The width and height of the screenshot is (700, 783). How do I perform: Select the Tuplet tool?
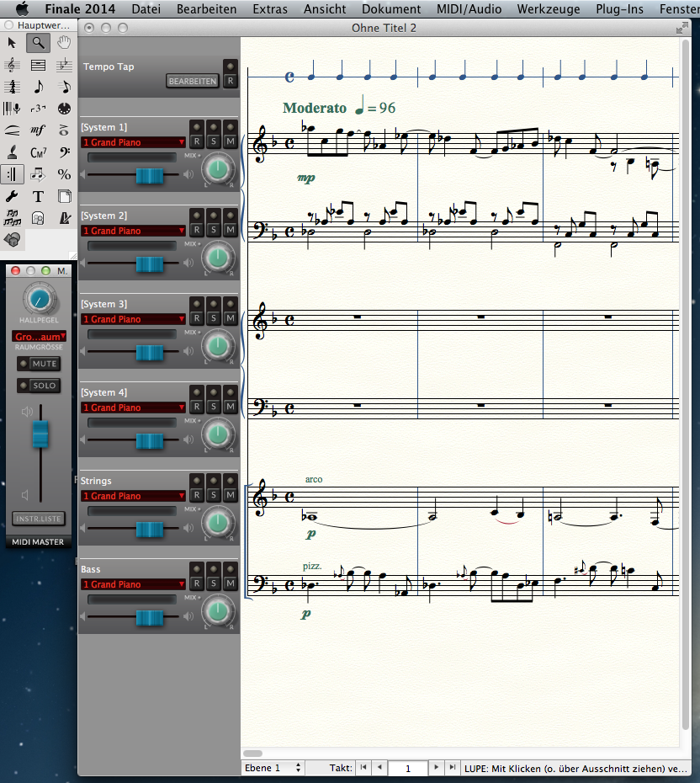pyautogui.click(x=38, y=109)
